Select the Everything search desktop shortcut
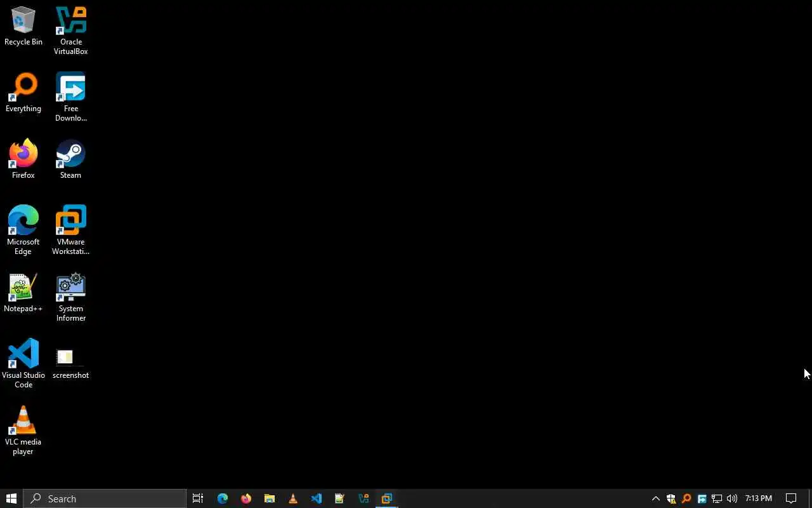 23,93
